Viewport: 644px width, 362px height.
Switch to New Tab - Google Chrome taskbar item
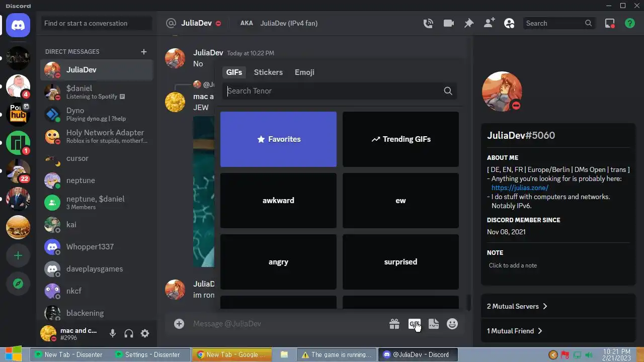pos(231,354)
